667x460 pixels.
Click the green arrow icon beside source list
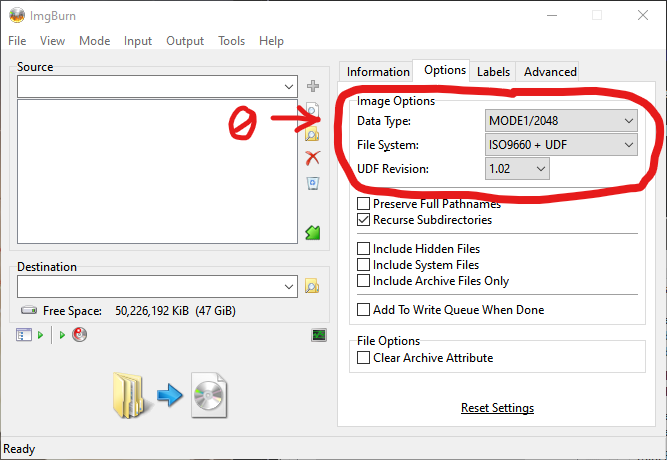(313, 232)
